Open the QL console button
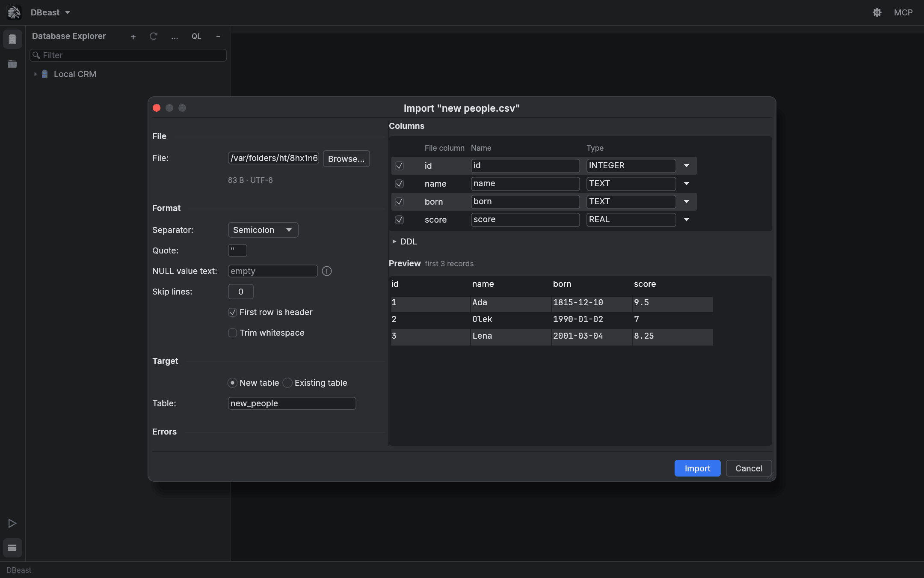The width and height of the screenshot is (924, 578). (196, 36)
